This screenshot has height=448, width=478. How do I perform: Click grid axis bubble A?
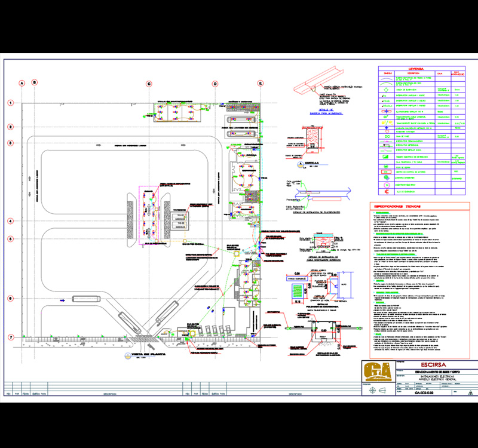tap(22, 82)
